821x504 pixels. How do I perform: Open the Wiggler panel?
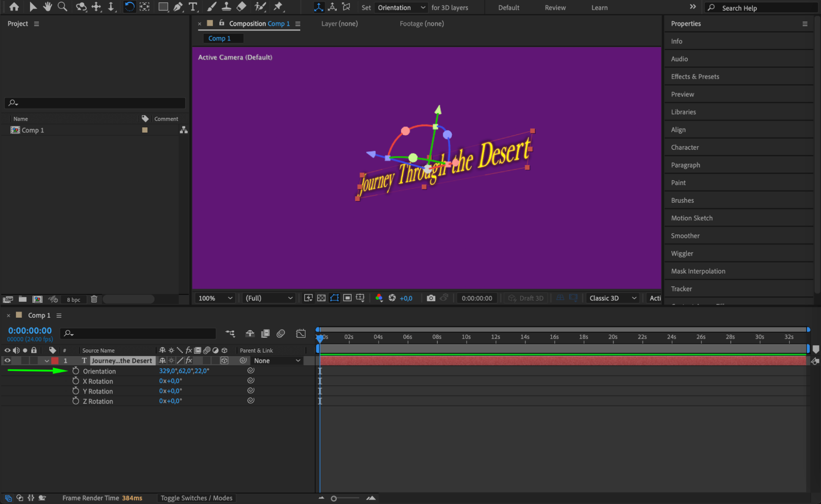682,253
